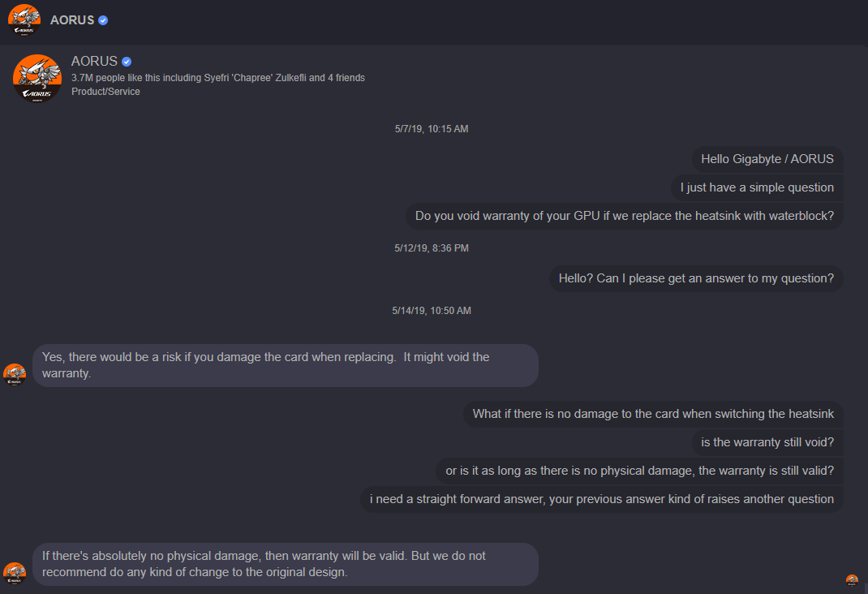This screenshot has width=868, height=594.
Task: Select the "I just have a simple question" message
Action: tap(758, 187)
